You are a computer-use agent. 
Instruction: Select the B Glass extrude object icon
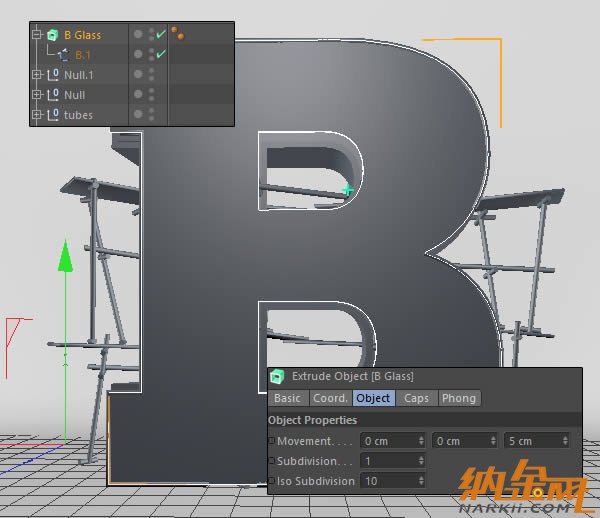click(52, 35)
